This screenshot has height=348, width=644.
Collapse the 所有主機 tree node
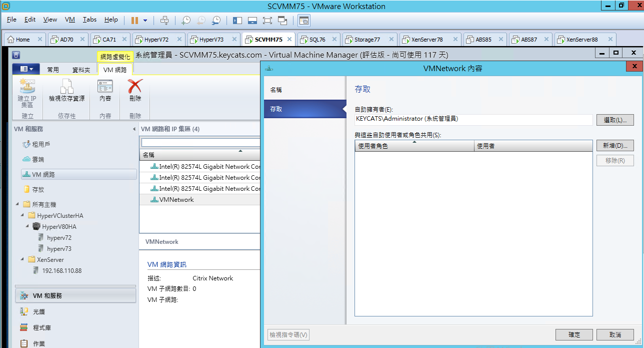click(17, 204)
